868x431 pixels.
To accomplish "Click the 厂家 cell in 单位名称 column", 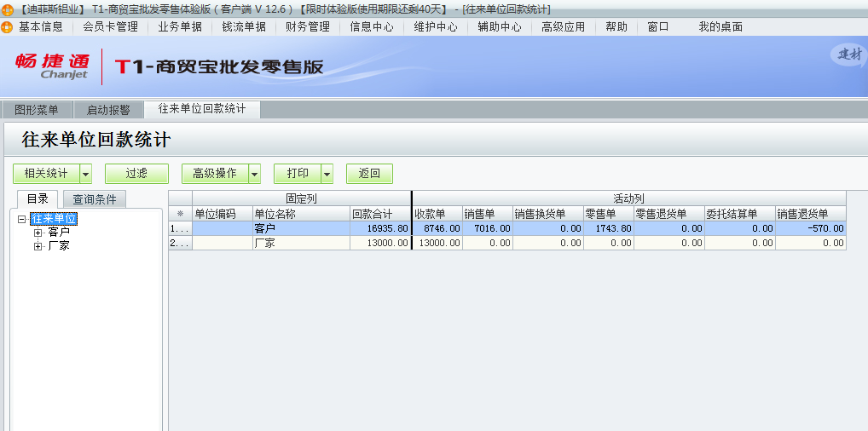I will point(301,243).
